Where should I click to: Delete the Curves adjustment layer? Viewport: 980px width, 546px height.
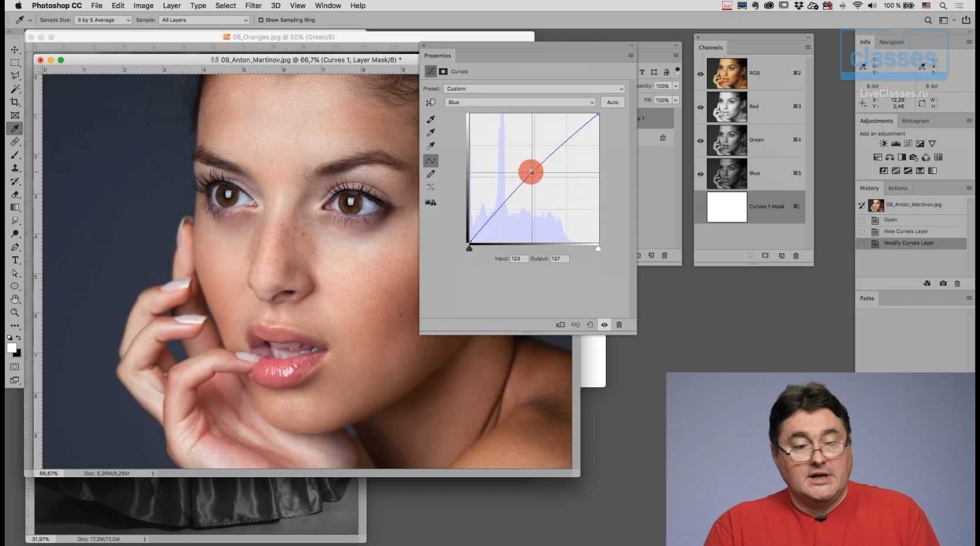[x=619, y=325]
